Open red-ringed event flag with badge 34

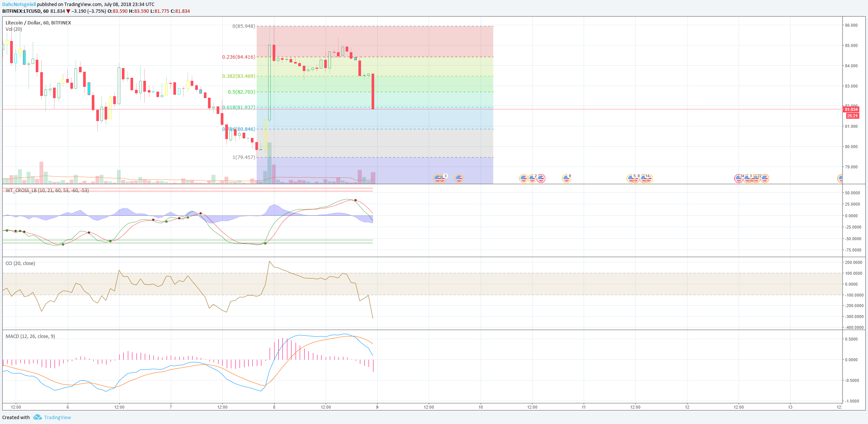739,179
